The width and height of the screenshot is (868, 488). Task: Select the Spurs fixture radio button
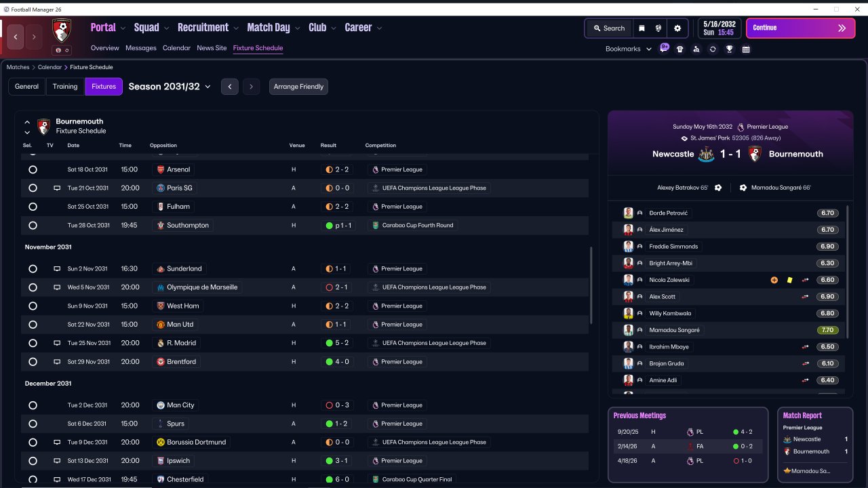point(33,424)
